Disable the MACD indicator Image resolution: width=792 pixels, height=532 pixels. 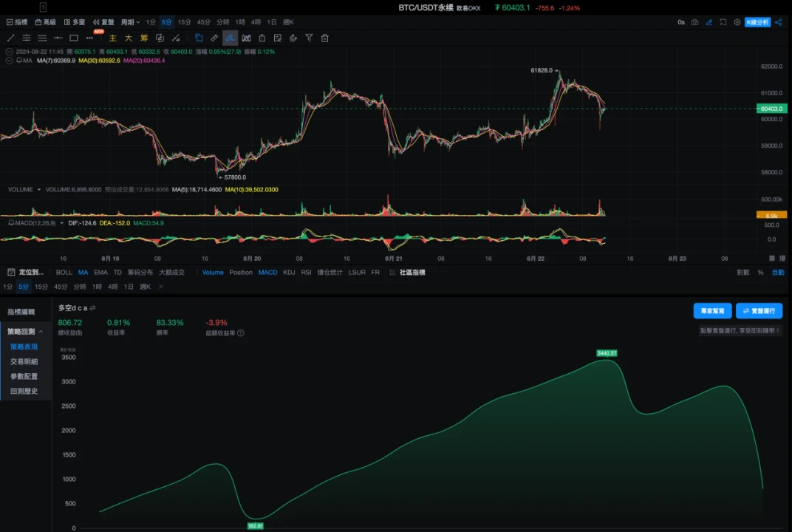pyautogui.click(x=267, y=273)
